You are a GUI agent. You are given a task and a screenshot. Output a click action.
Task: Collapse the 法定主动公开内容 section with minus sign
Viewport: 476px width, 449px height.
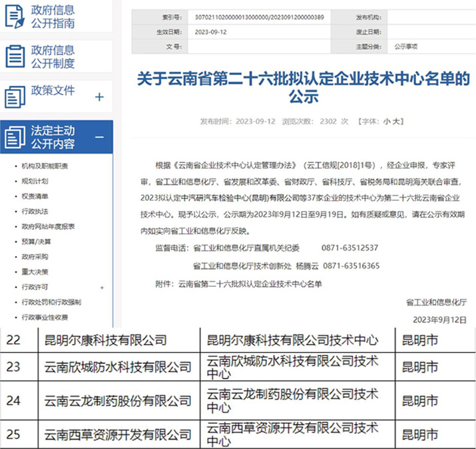[x=99, y=137]
